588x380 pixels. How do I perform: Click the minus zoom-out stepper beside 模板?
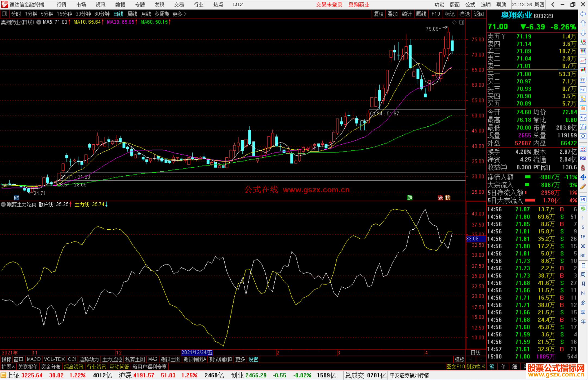481,360
